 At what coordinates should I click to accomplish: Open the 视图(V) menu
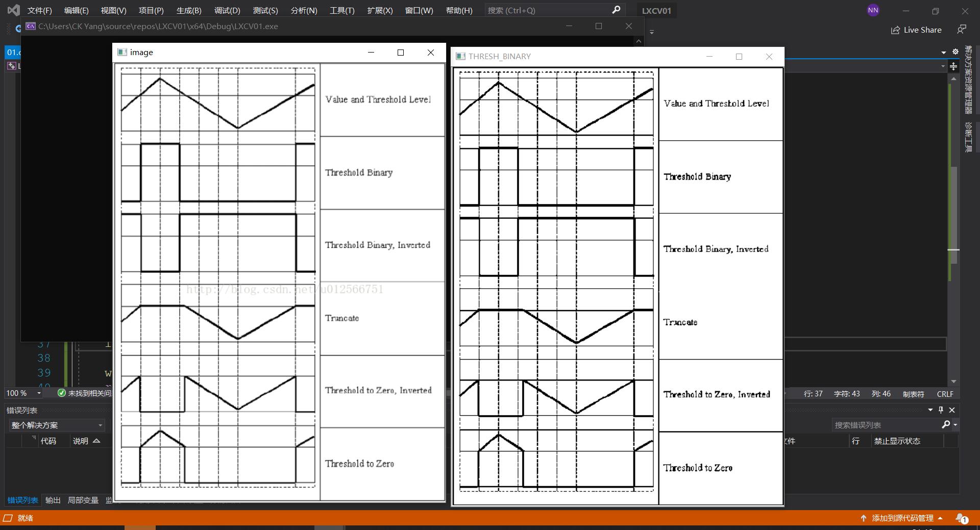point(113,10)
